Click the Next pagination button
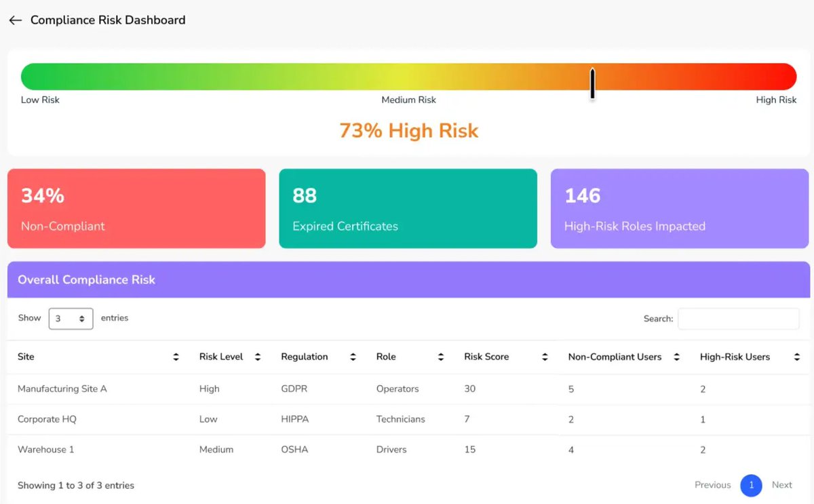The image size is (814, 504). 782,485
